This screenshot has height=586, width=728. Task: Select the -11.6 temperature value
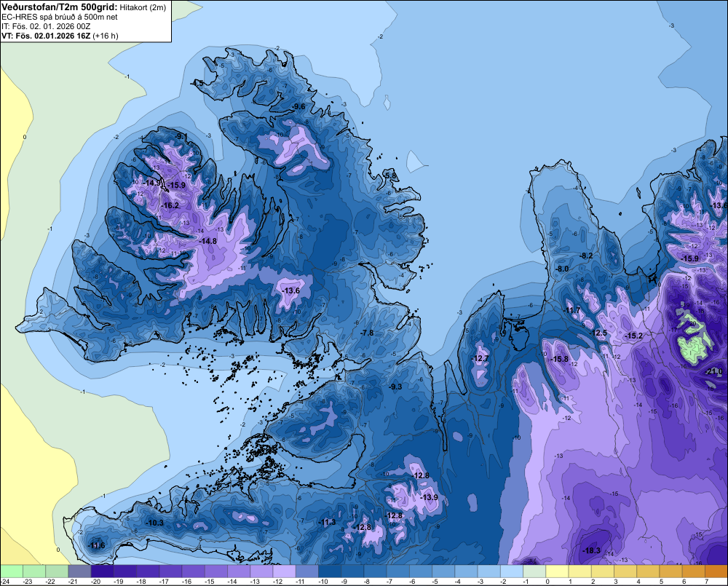pyautogui.click(x=96, y=545)
